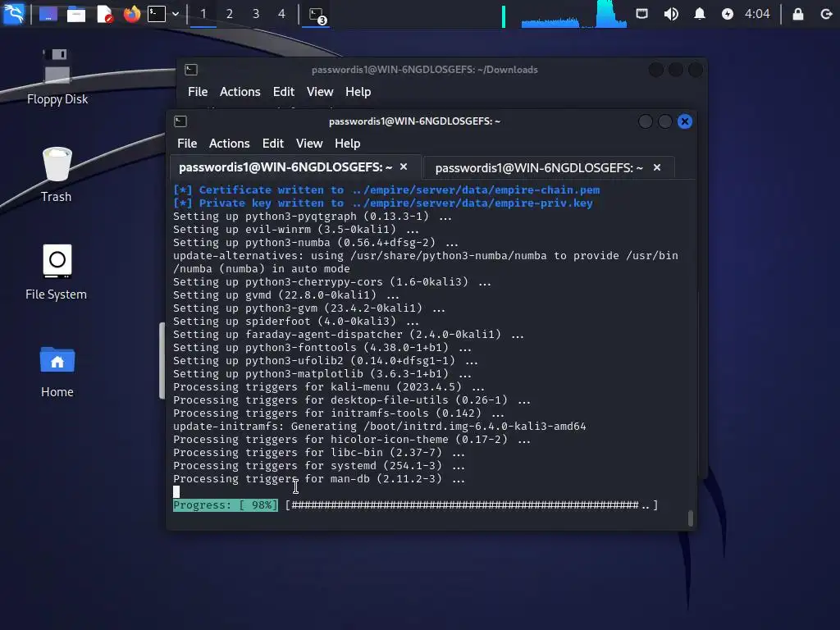Open View menu in front terminal
This screenshot has width=840, height=630.
(309, 144)
